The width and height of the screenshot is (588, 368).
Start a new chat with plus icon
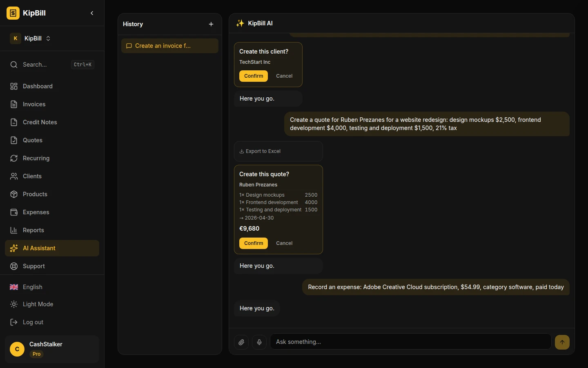pos(211,24)
